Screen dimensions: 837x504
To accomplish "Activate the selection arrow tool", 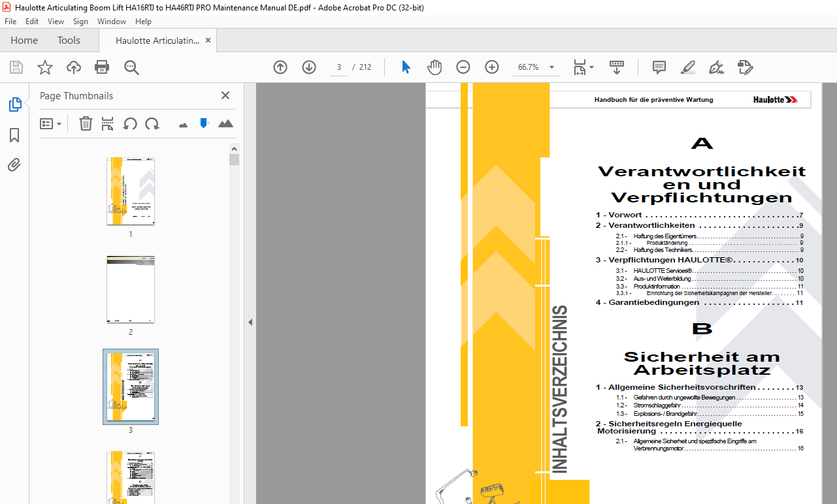I will (x=406, y=67).
